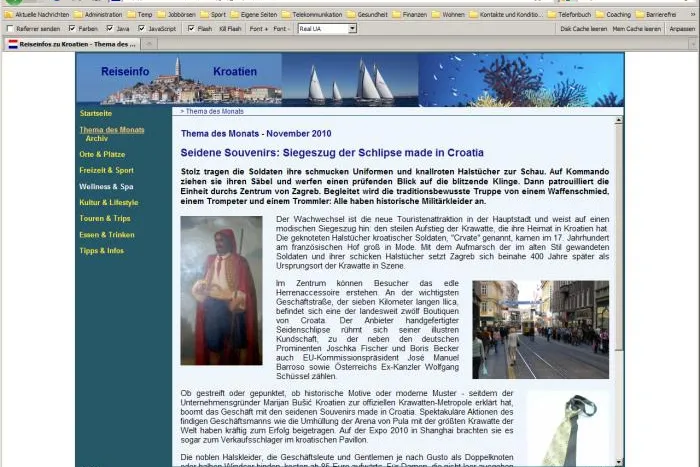Open Orte & Plätze menu item

102,154
